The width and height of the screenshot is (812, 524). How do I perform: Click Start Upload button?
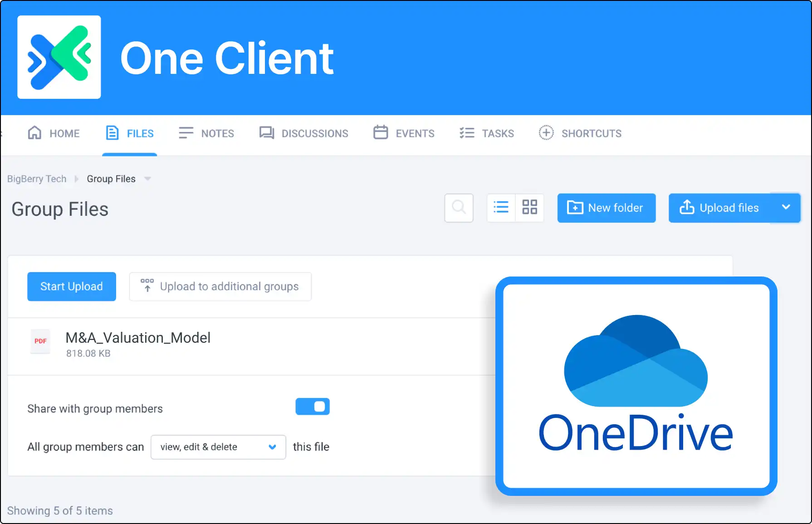click(72, 286)
